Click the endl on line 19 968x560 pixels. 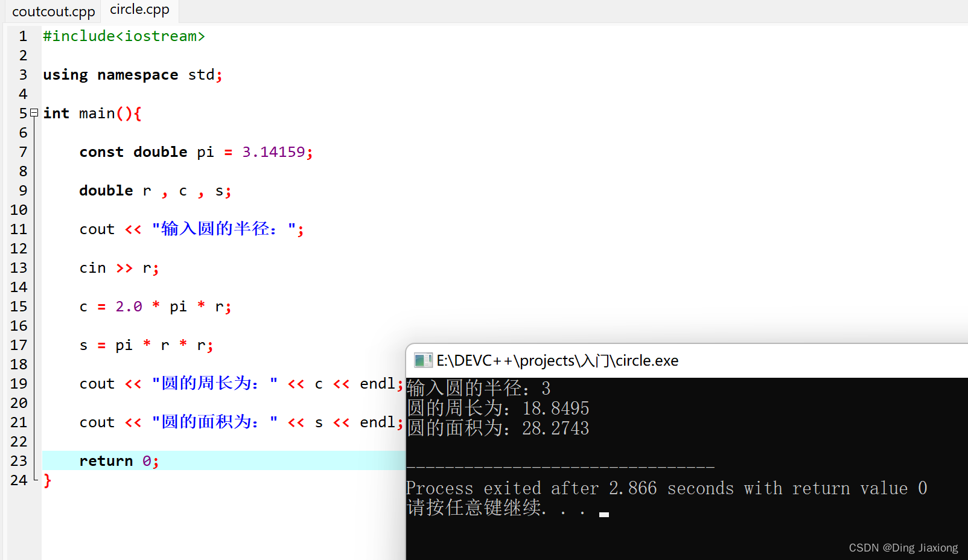377,384
